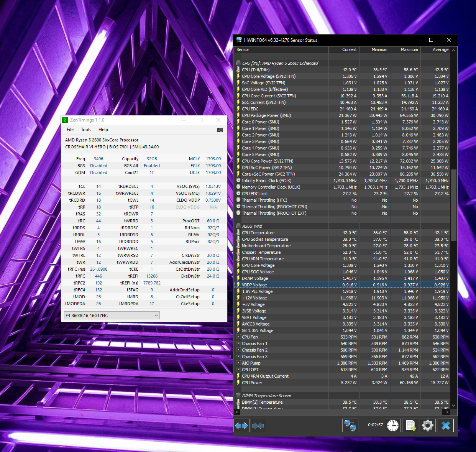
Task: Click chip icon beside CPU [#0] AMD Ryzen header
Action: tap(238, 63)
